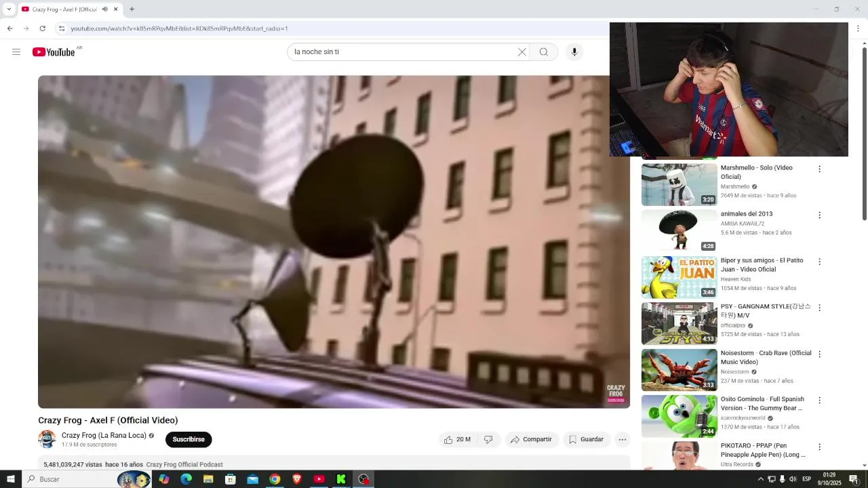This screenshot has width=868, height=488.
Task: Close the Crazy Frog browser tab
Action: 116,9
